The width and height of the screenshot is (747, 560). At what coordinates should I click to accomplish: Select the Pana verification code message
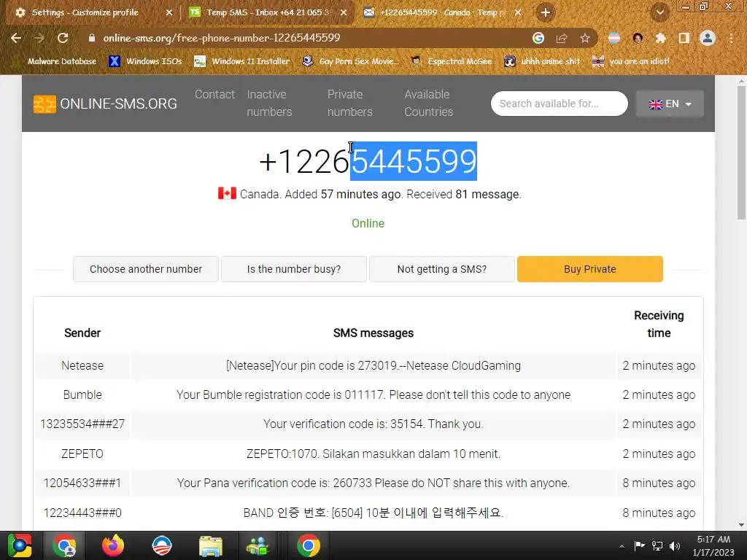coord(373,483)
